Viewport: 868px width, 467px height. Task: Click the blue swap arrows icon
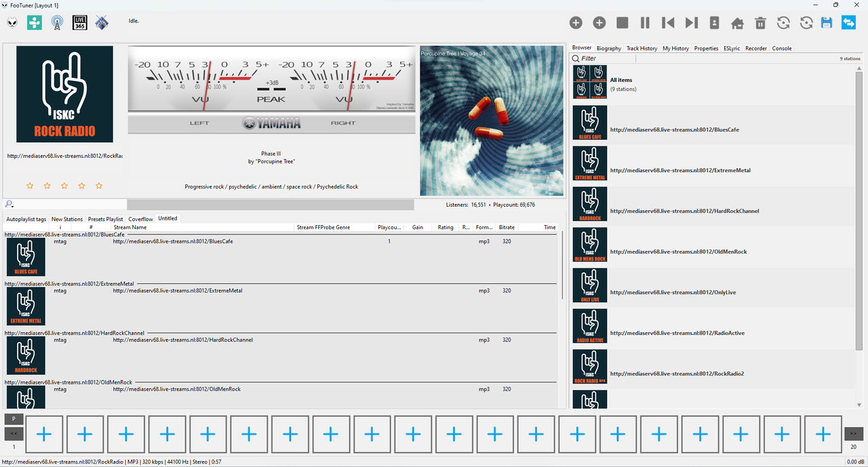[x=848, y=23]
